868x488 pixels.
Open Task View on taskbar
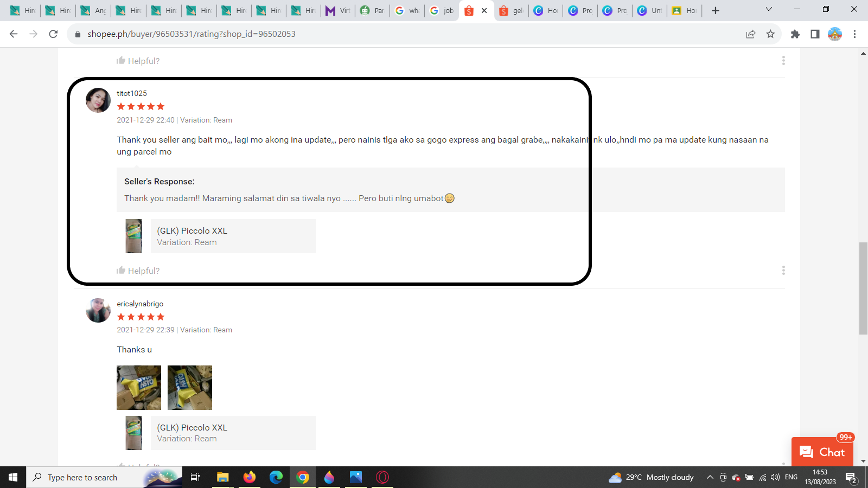195,477
